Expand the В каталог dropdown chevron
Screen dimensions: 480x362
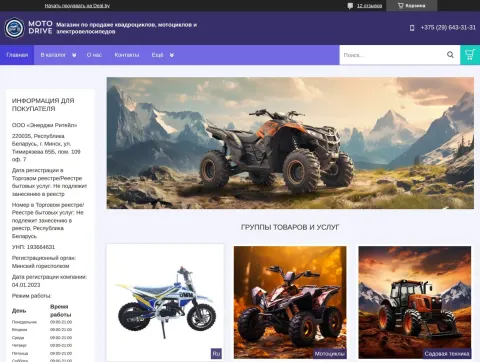pos(74,55)
